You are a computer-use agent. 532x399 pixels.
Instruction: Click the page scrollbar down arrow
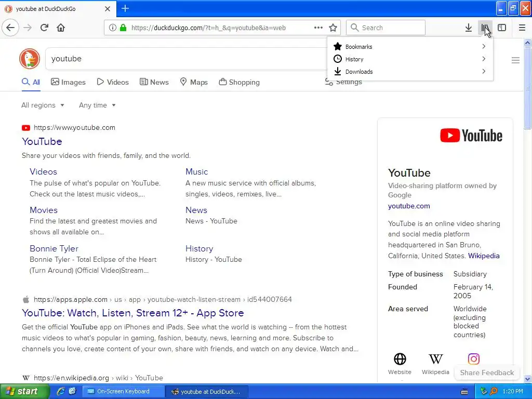click(x=527, y=379)
